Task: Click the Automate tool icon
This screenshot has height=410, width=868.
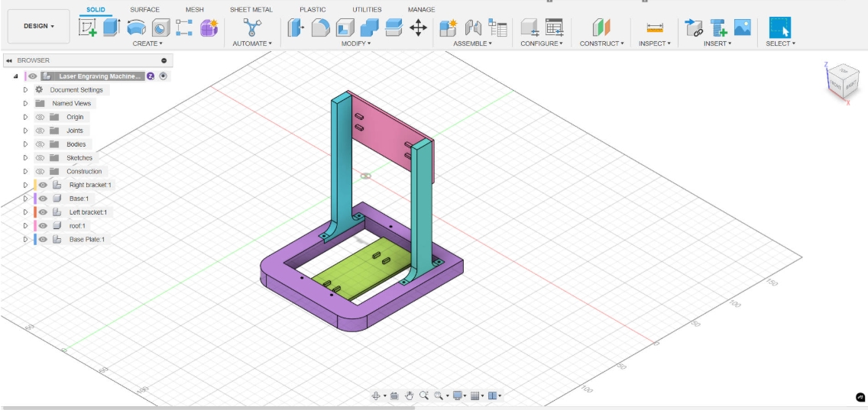Action: (252, 27)
